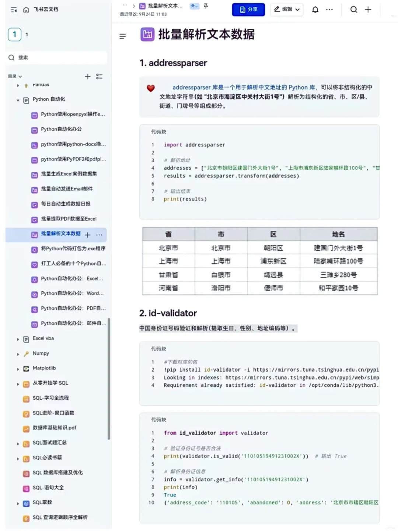Click 批量解析文本 tab title in breadcrumb
This screenshot has width=398, height=532.
(x=165, y=6)
